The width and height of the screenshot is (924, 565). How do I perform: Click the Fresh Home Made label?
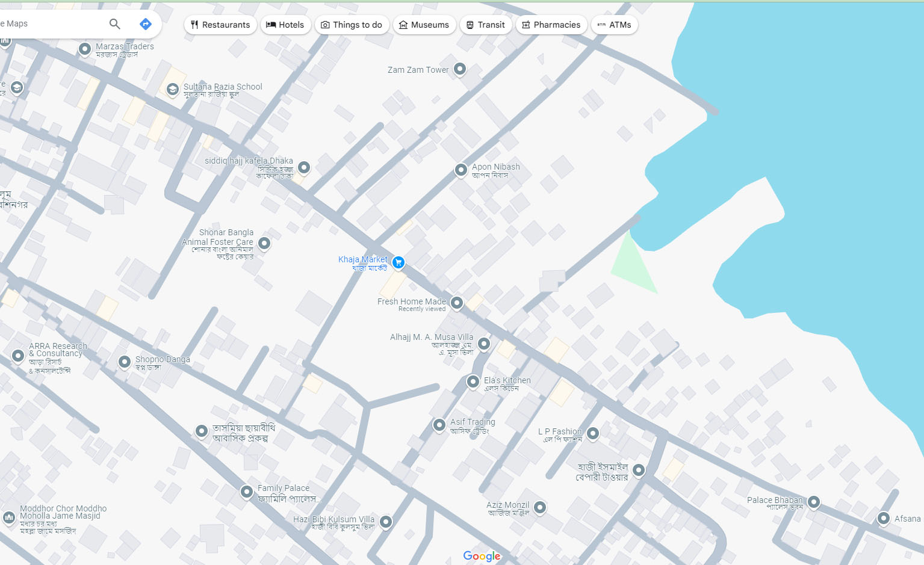pyautogui.click(x=412, y=301)
